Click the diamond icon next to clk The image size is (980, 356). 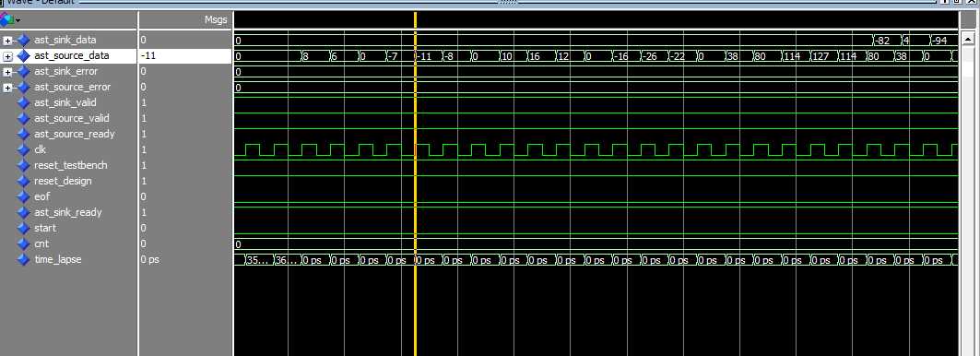click(24, 149)
